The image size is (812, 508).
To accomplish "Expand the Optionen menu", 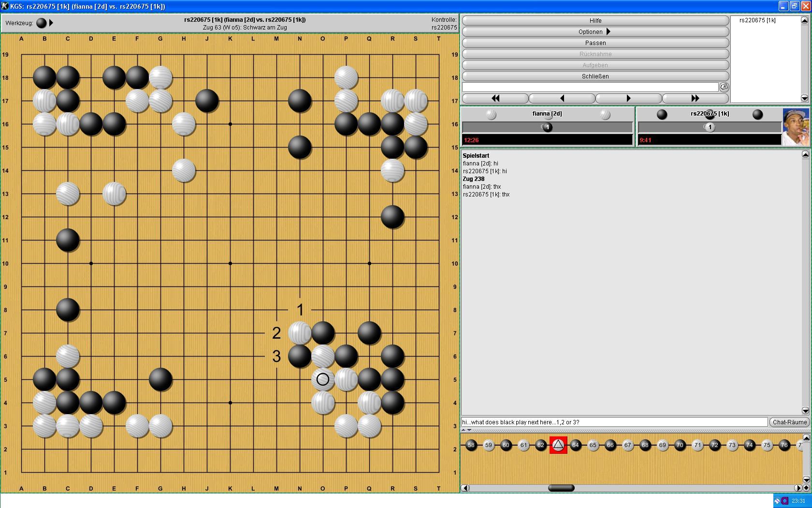I will point(595,32).
